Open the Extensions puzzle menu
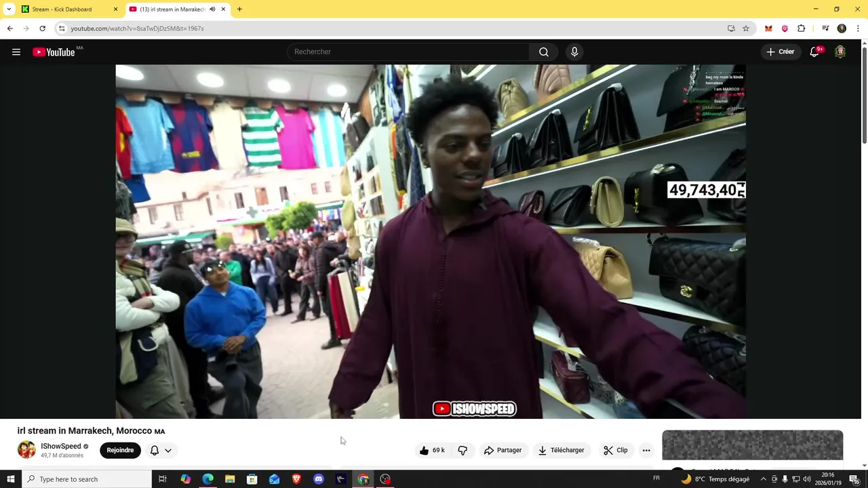Image resolution: width=868 pixels, height=488 pixels. coord(802,28)
